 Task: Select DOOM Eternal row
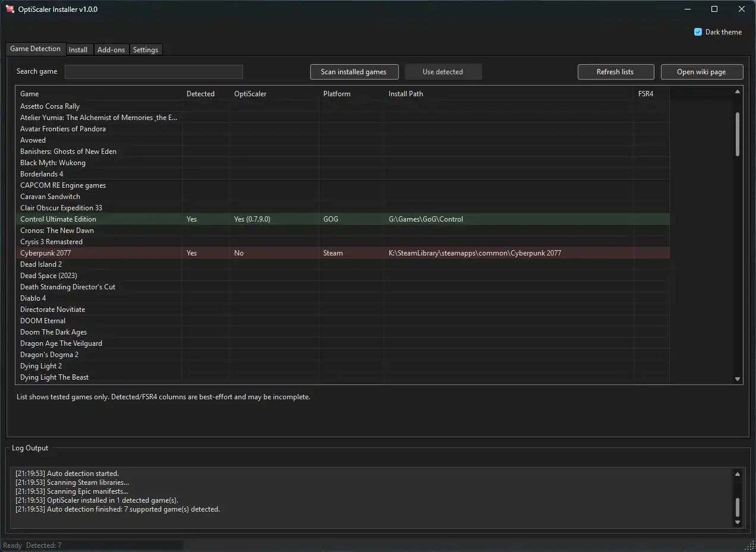coord(342,321)
